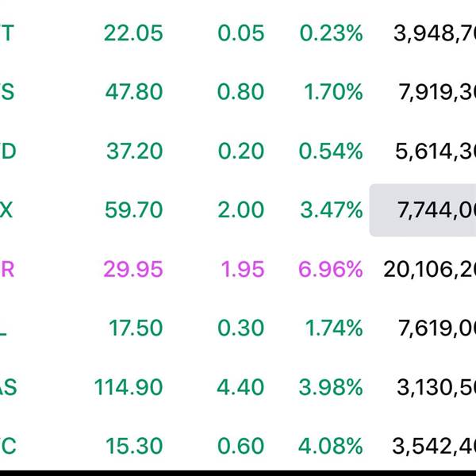Select the 0.54% percent change value
The image size is (476, 476).
pyautogui.click(x=331, y=151)
